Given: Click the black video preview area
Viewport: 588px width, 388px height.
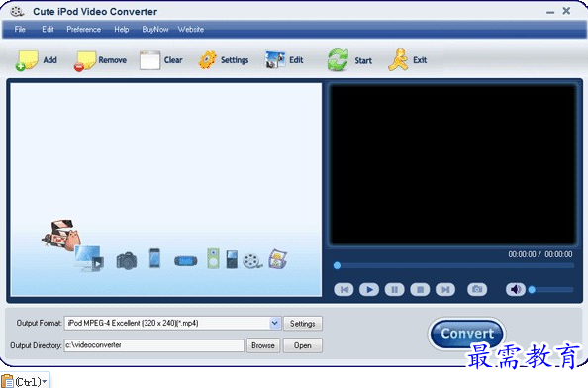Looking at the screenshot, I should pyautogui.click(x=452, y=164).
